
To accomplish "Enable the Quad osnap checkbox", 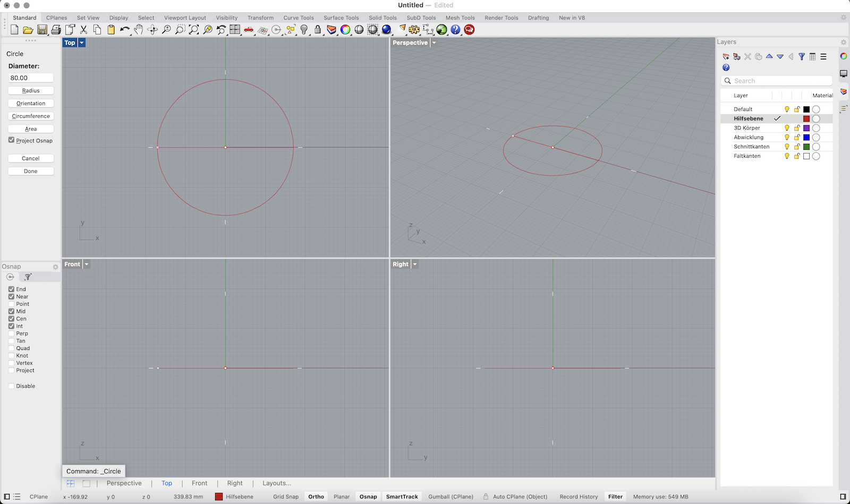I will pyautogui.click(x=11, y=348).
